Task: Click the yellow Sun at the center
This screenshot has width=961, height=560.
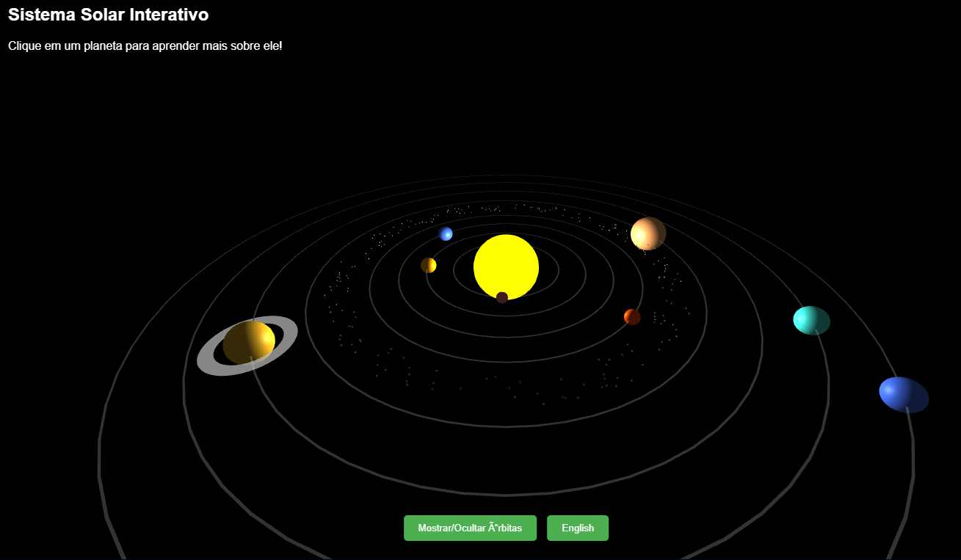Action: [x=506, y=267]
